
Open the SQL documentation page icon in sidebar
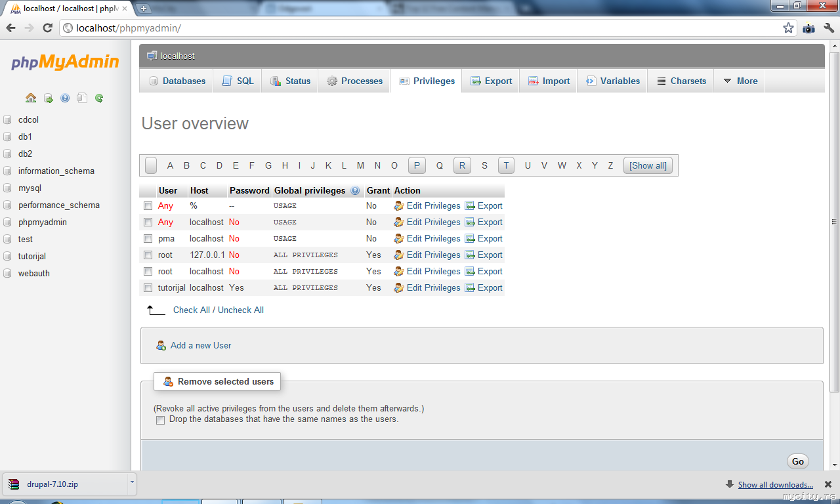81,98
